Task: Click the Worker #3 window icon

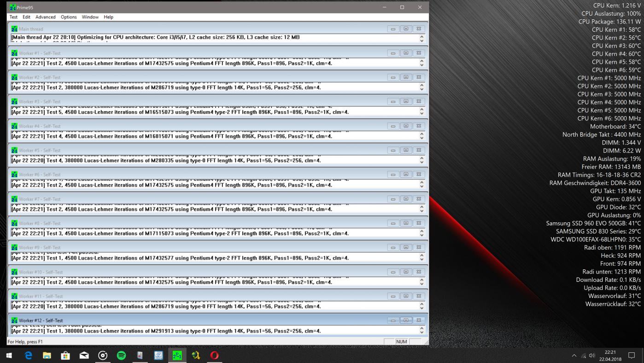Action: click(x=14, y=101)
